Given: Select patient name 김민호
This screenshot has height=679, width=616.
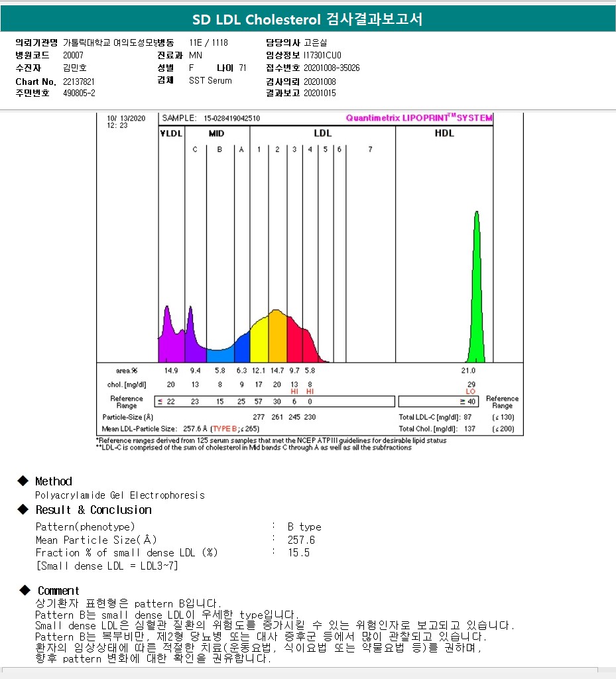Looking at the screenshot, I should 75,68.
